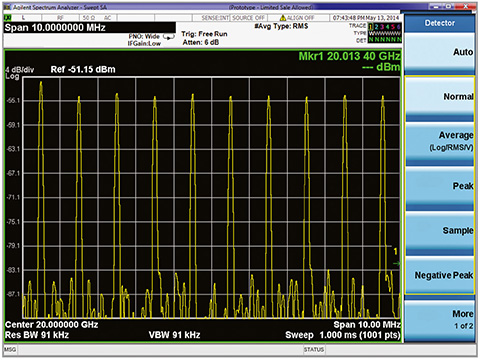This screenshot has width=480, height=360.
Task: Click the Mkr1 20.013 40 GHz readout
Action: (x=349, y=56)
